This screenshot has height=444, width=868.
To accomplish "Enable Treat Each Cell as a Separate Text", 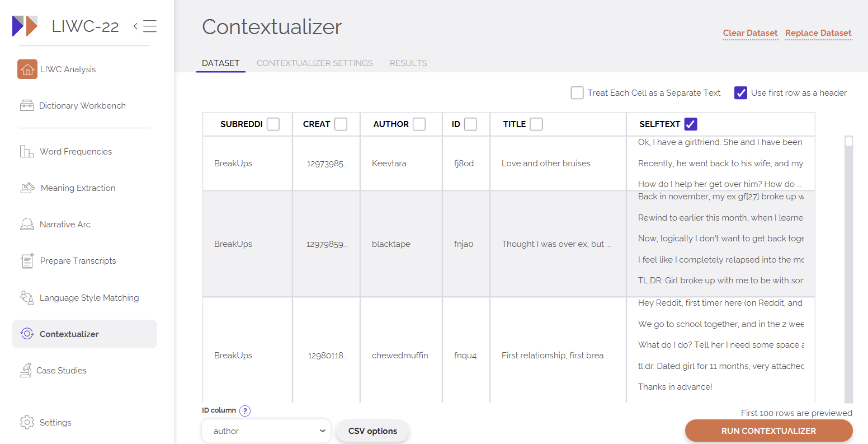I will tap(577, 93).
